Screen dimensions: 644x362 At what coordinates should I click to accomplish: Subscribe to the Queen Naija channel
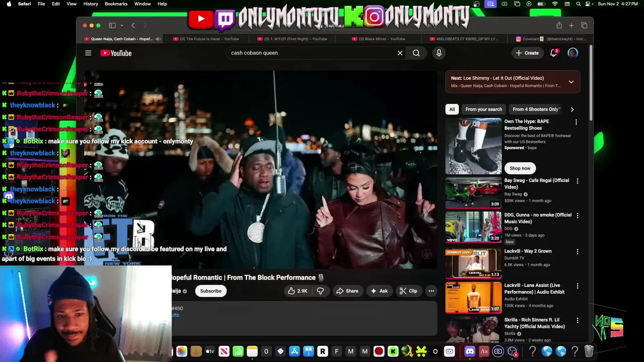coord(211,291)
